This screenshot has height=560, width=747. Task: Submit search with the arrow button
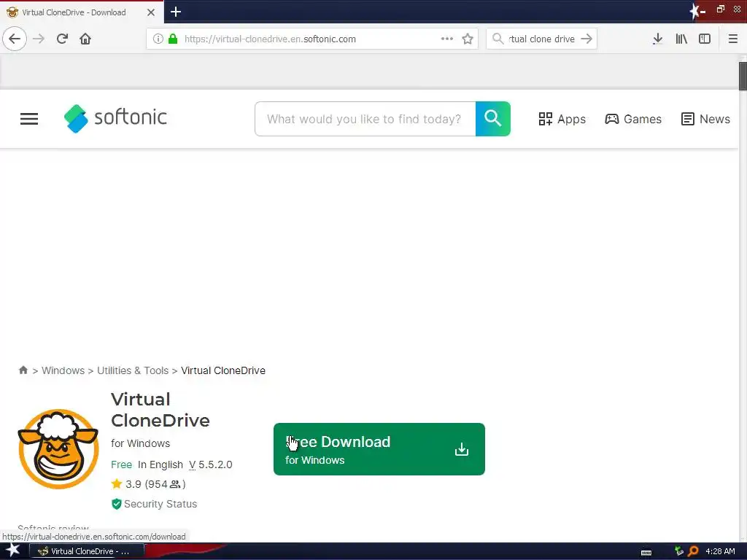pos(587,39)
